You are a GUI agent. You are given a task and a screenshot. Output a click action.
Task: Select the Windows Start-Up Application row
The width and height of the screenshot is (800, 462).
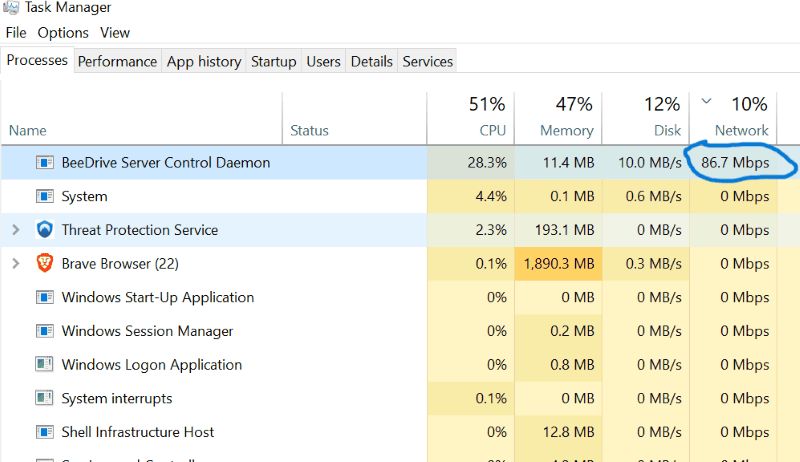pos(400,297)
